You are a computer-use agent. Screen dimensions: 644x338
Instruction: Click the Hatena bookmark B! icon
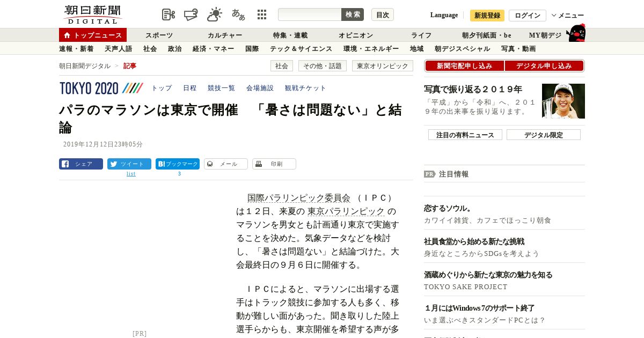[x=162, y=164]
